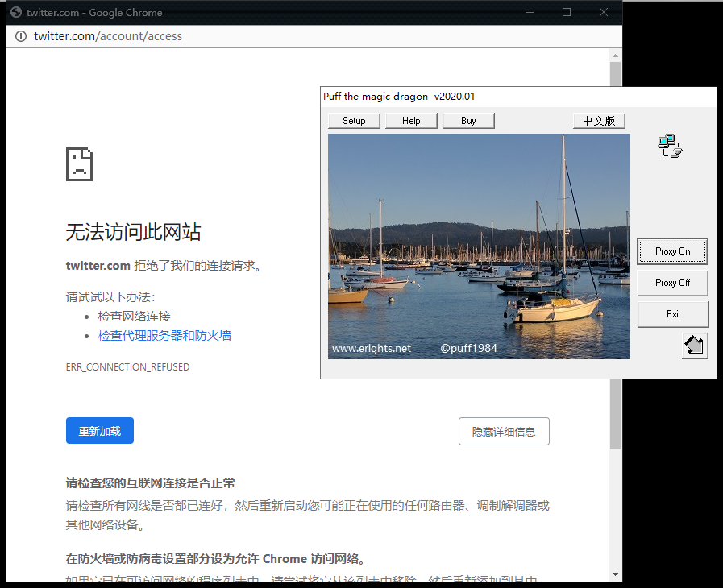
Task: Click the scrollbar down arrow in Chrome
Action: click(x=616, y=574)
